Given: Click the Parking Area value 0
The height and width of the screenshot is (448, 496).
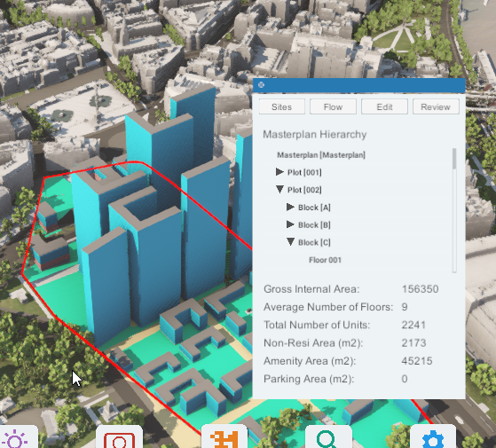Looking at the screenshot, I should click(x=405, y=379).
